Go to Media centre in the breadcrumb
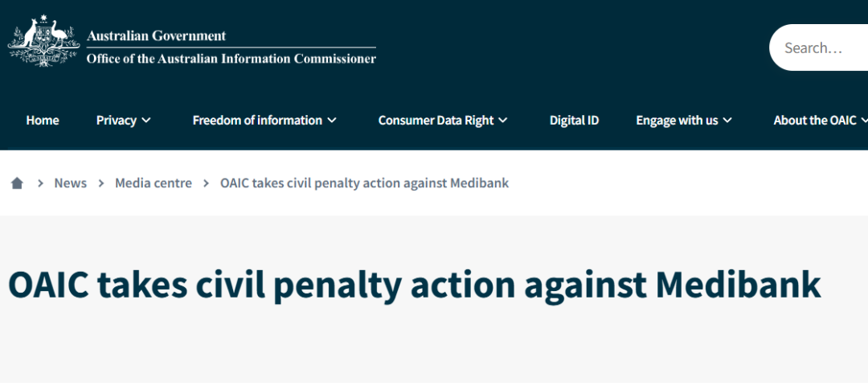Viewport: 868px width, 386px height. [154, 183]
